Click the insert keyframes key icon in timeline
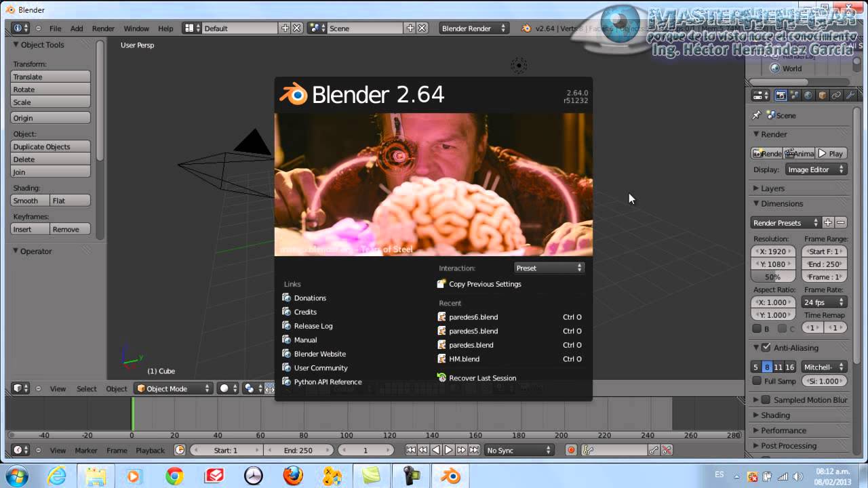Viewport: 868px width, 488px height. pos(654,450)
